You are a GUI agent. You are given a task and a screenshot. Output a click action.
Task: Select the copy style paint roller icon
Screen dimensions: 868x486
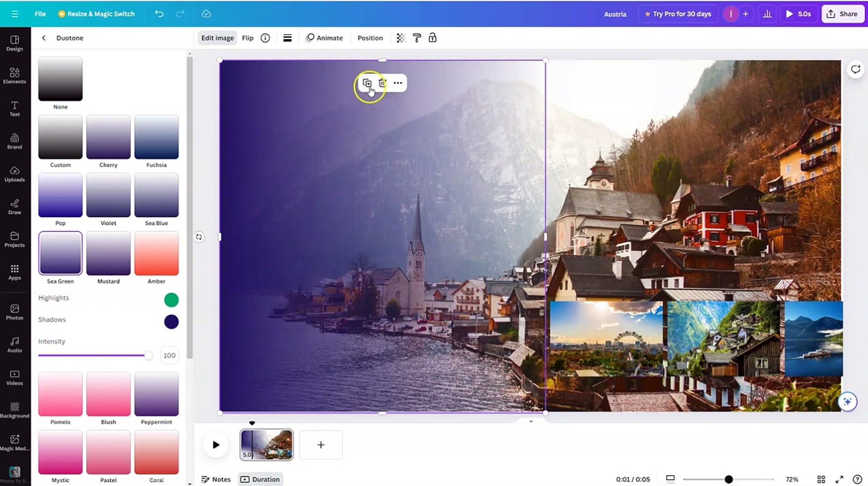(x=417, y=38)
